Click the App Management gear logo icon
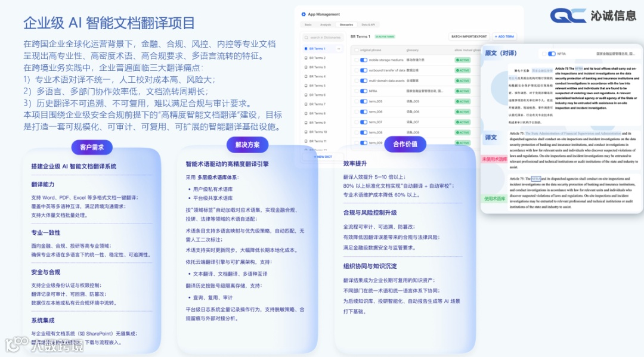This screenshot has width=644, height=357. click(304, 14)
